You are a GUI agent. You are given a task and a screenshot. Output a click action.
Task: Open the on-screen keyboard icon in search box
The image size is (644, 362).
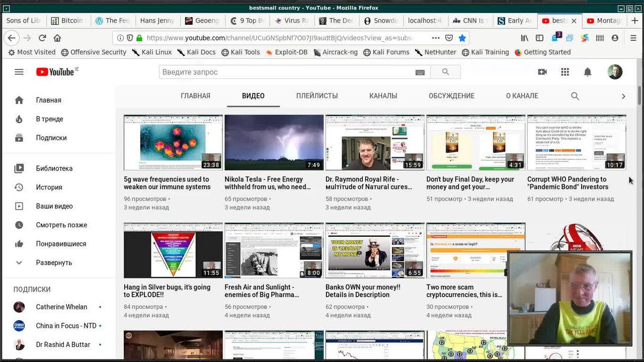(420, 72)
